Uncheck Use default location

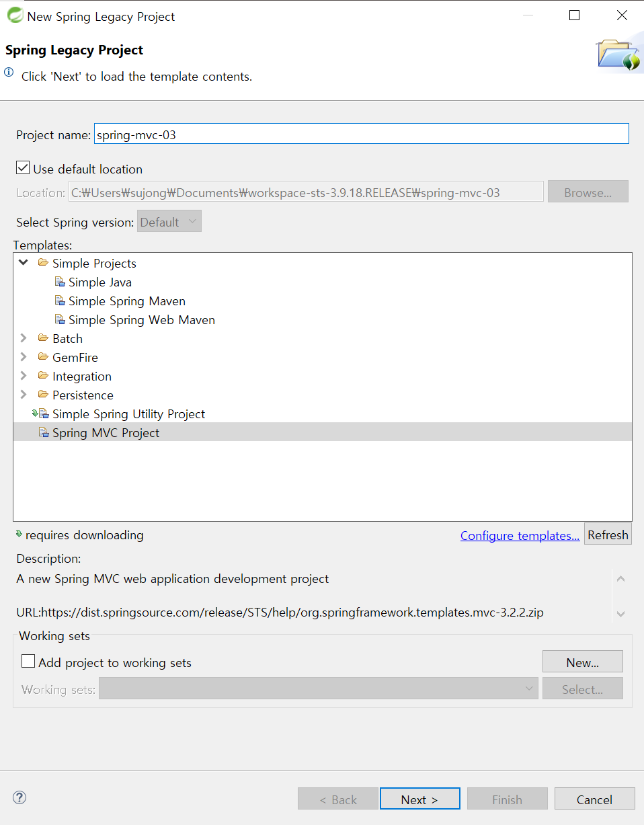click(24, 168)
